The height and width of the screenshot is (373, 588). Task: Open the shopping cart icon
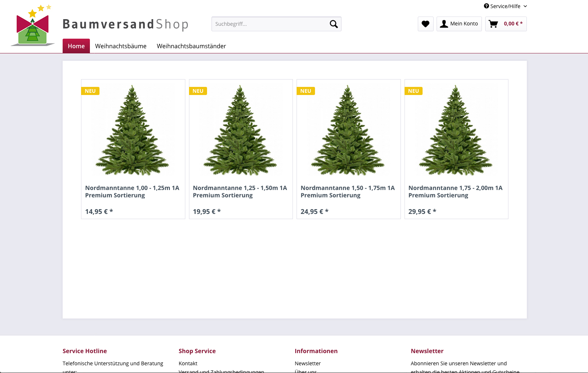click(493, 24)
